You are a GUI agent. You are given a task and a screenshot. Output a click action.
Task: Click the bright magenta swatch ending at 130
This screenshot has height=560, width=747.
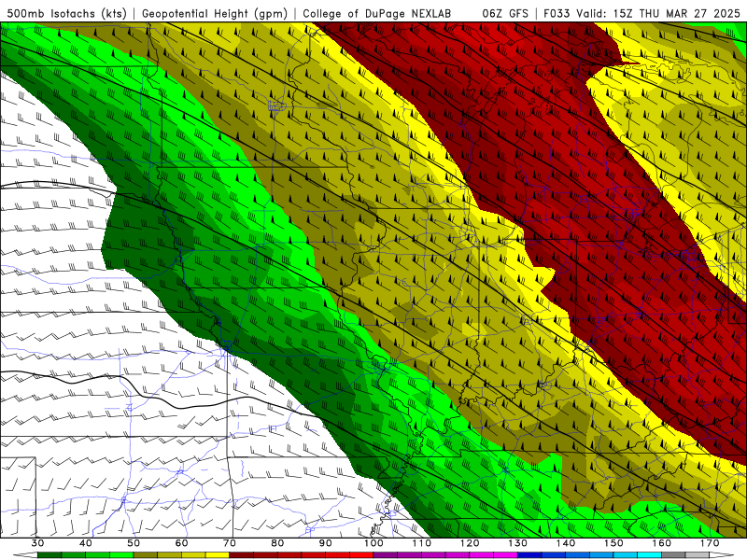[x=505, y=555]
